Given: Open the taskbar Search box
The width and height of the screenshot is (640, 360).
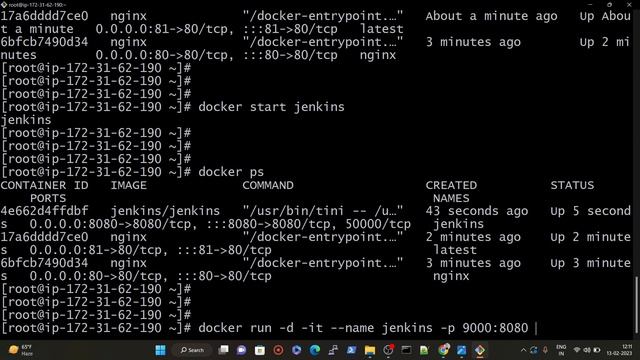Looking at the screenshot, I should (x=193, y=350).
